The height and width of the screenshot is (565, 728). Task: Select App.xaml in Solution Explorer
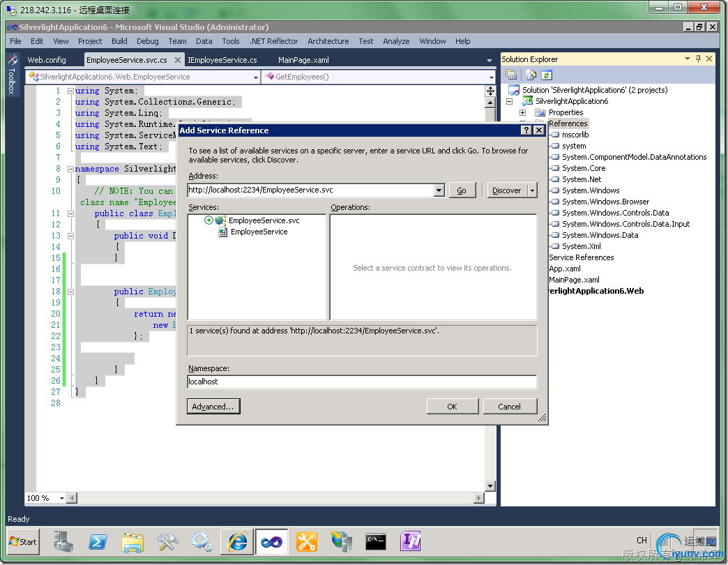click(565, 269)
